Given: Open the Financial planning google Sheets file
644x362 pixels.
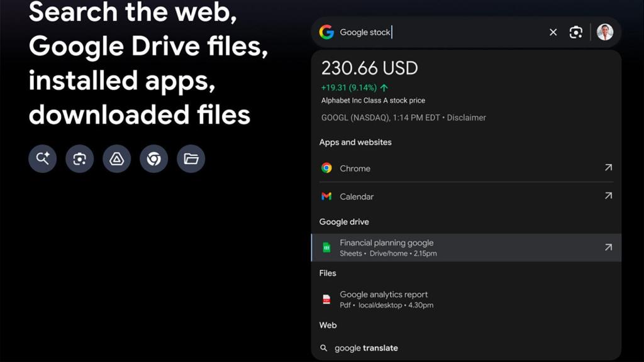Looking at the screenshot, I should (x=386, y=247).
